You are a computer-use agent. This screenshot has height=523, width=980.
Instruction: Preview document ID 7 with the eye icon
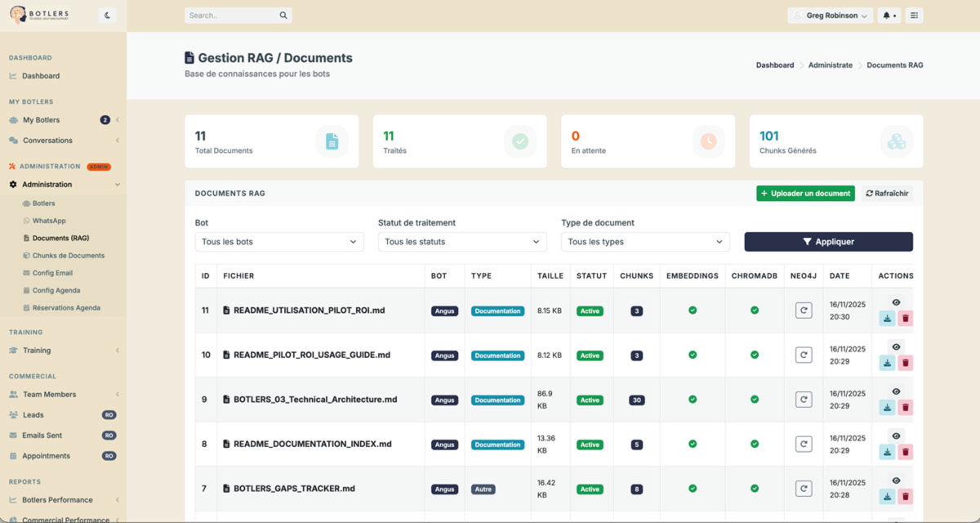895,481
